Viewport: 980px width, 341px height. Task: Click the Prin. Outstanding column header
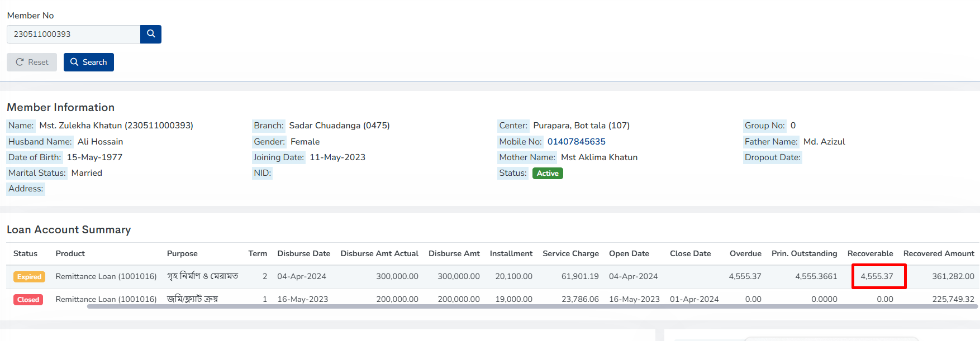(x=804, y=253)
